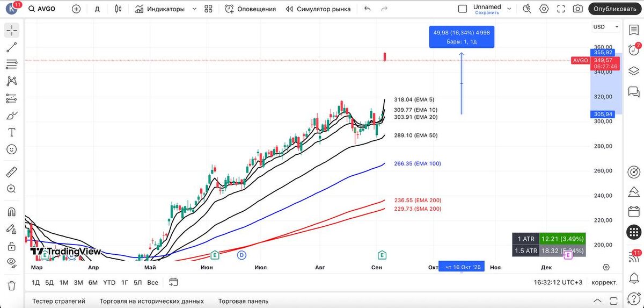Select the 1М date range

pos(64,282)
